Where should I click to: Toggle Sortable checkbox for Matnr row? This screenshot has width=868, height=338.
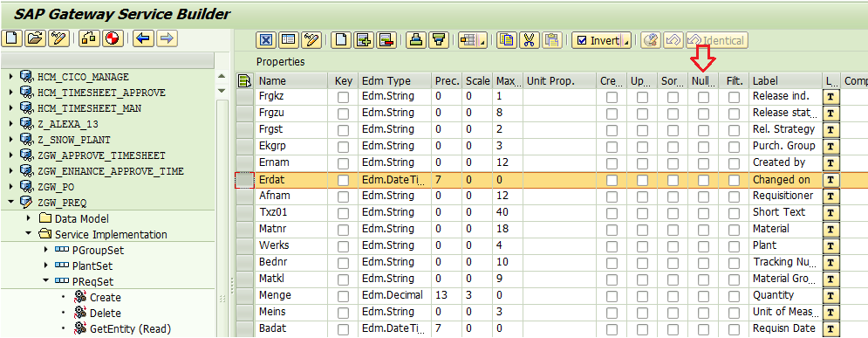coord(673,230)
